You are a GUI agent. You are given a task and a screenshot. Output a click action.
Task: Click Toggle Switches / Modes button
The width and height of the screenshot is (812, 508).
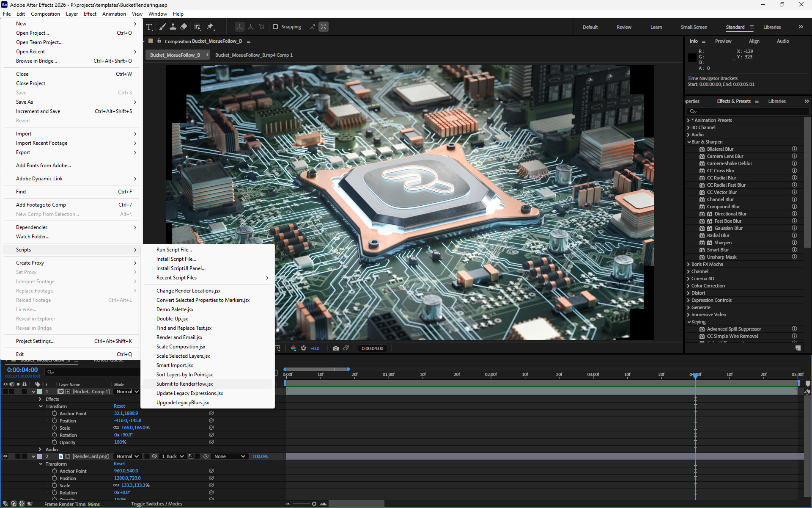[156, 504]
